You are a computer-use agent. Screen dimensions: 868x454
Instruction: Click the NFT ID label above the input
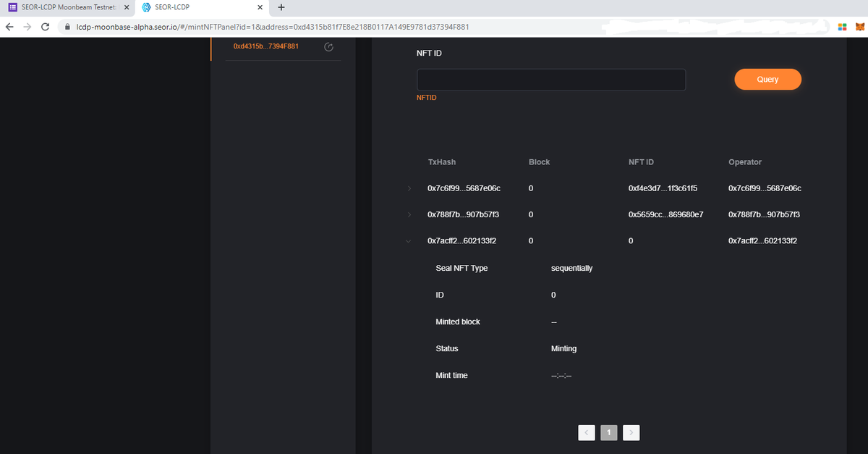coord(429,54)
